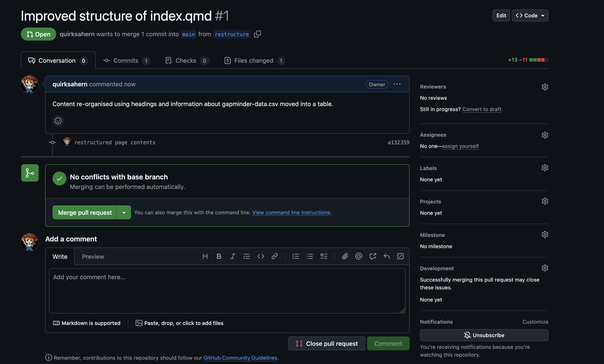604x364 pixels.
Task: Insert code formatting
Action: coord(261,256)
